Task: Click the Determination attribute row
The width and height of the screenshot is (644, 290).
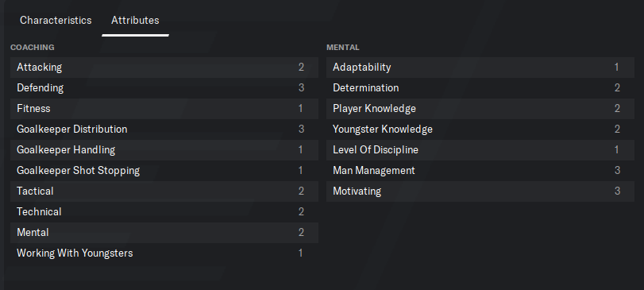Action: (480, 88)
